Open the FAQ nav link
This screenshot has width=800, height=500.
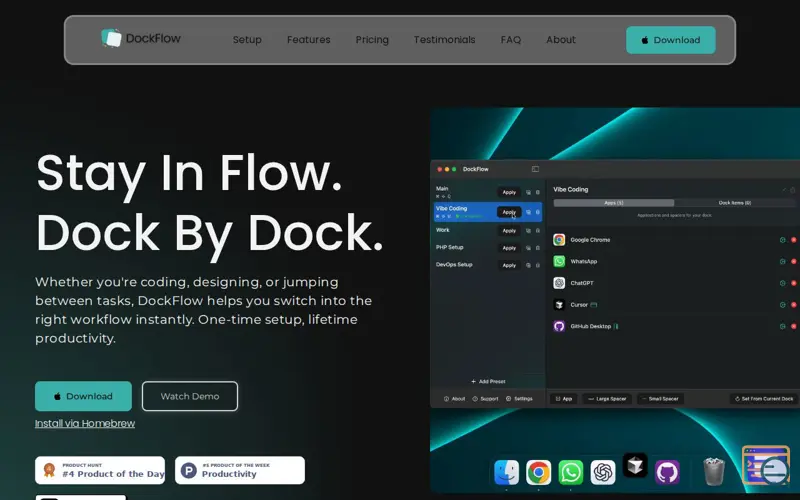point(511,40)
